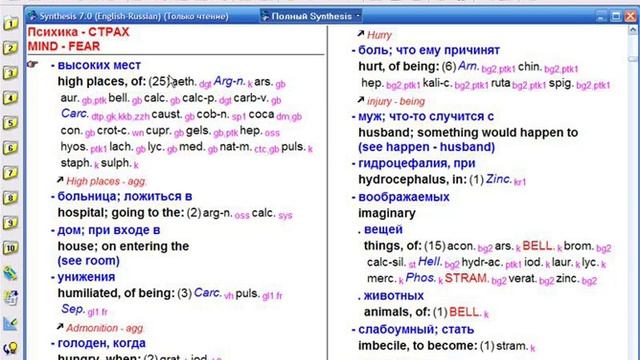This screenshot has height=360, width=640.
Task: Click the 'высоких мест' Russian rubric
Action: click(x=99, y=65)
